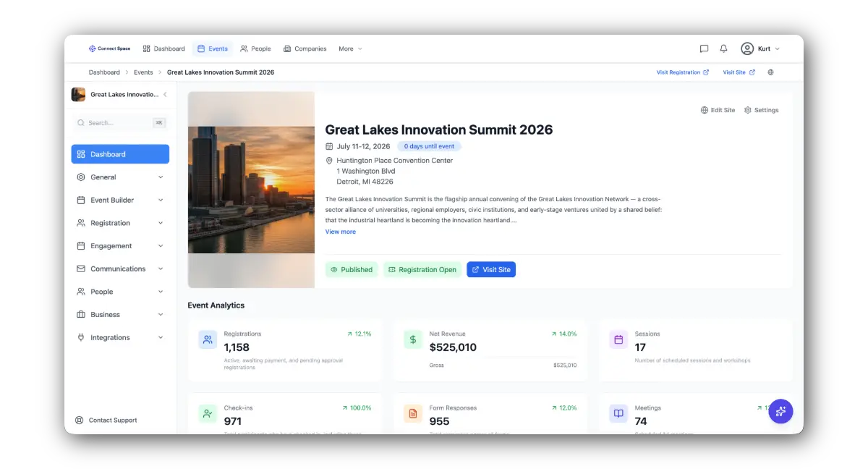Click the Registrations people icon
The width and height of the screenshot is (868, 469).
pos(208,339)
